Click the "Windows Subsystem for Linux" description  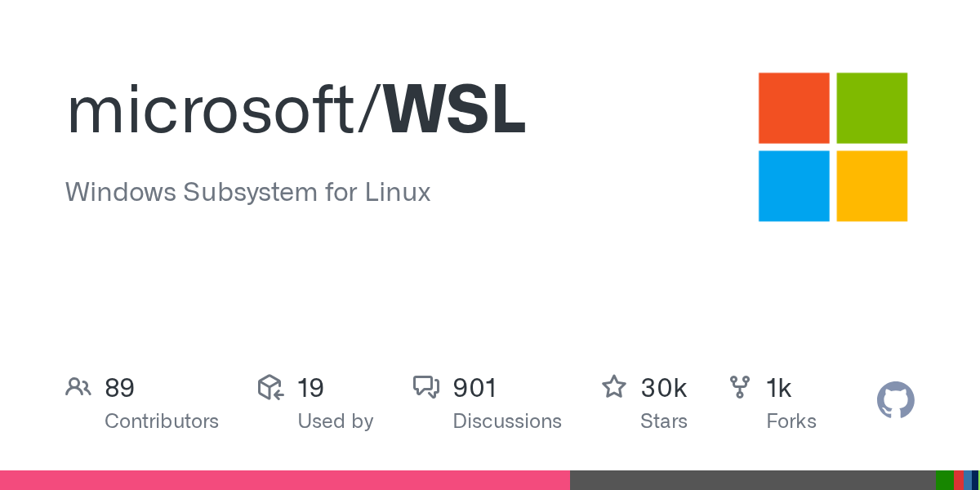click(x=247, y=192)
